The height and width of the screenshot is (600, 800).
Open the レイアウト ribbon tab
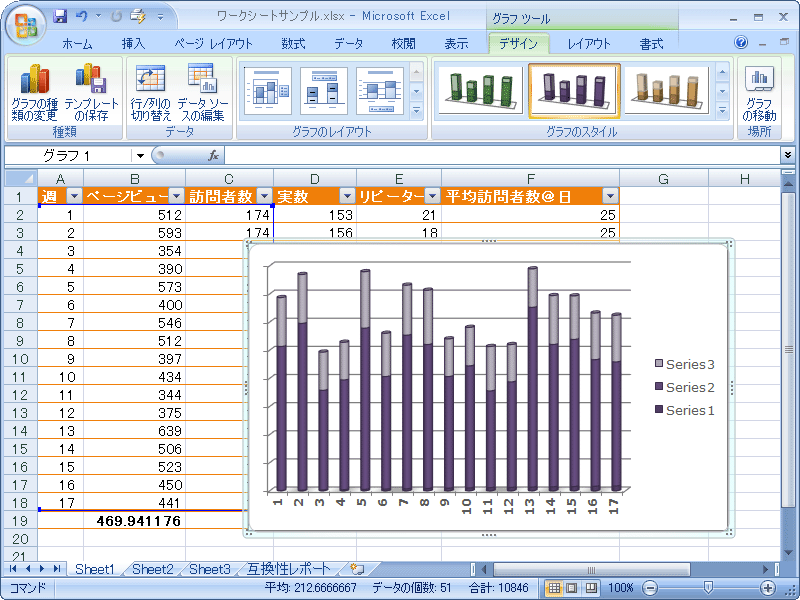[589, 44]
